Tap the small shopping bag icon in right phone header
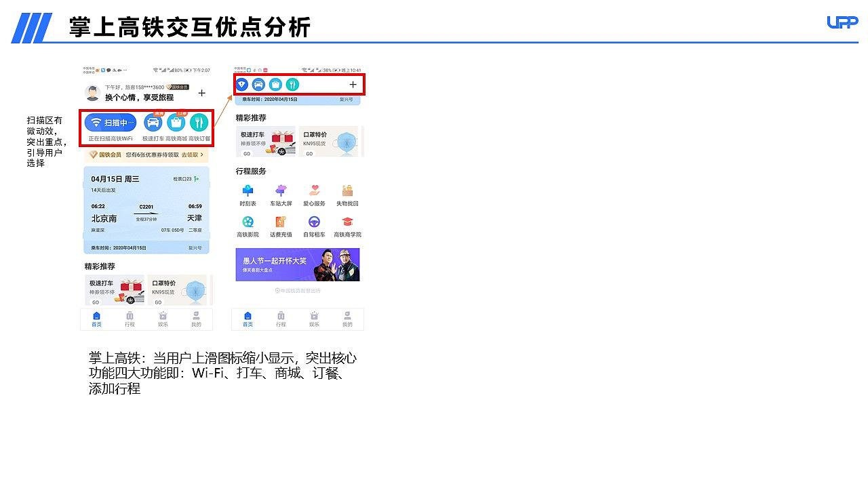The image size is (868, 488). (275, 85)
